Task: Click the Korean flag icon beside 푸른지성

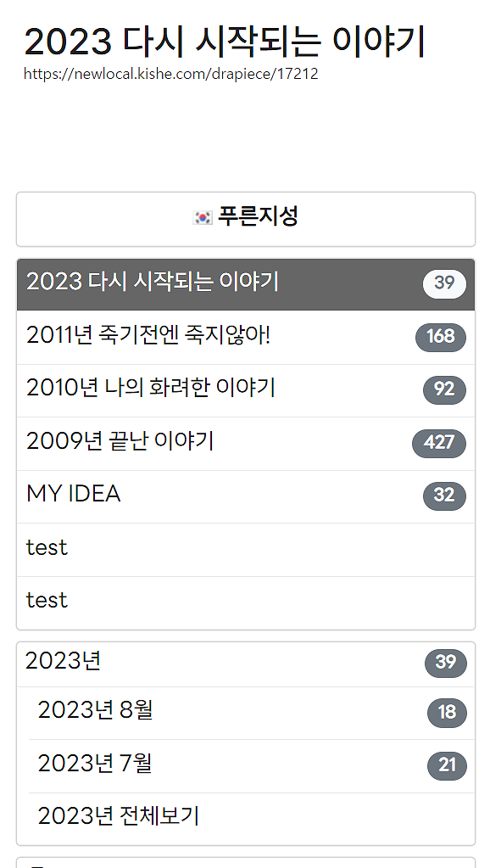Action: pyautogui.click(x=203, y=217)
